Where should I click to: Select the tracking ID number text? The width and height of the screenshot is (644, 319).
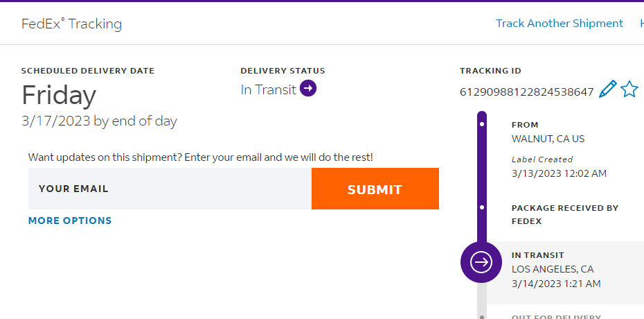(526, 92)
